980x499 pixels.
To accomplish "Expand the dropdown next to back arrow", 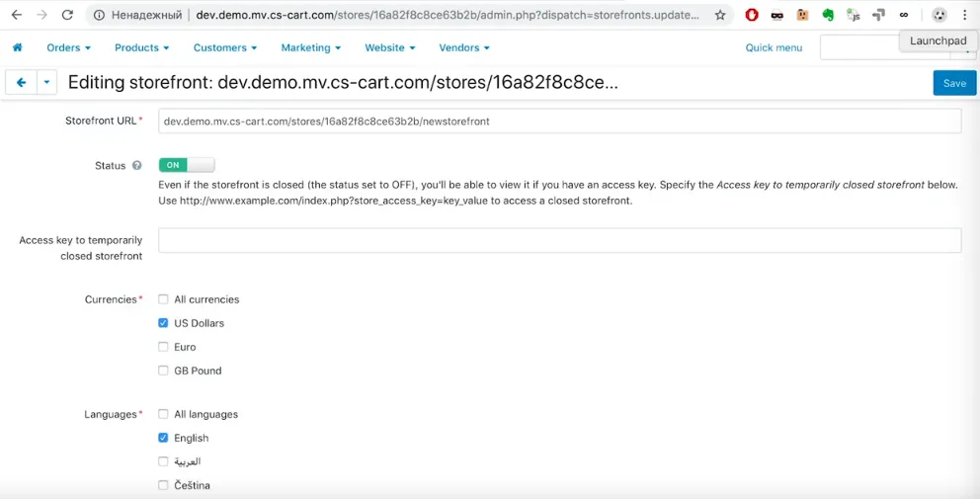I will coord(46,83).
